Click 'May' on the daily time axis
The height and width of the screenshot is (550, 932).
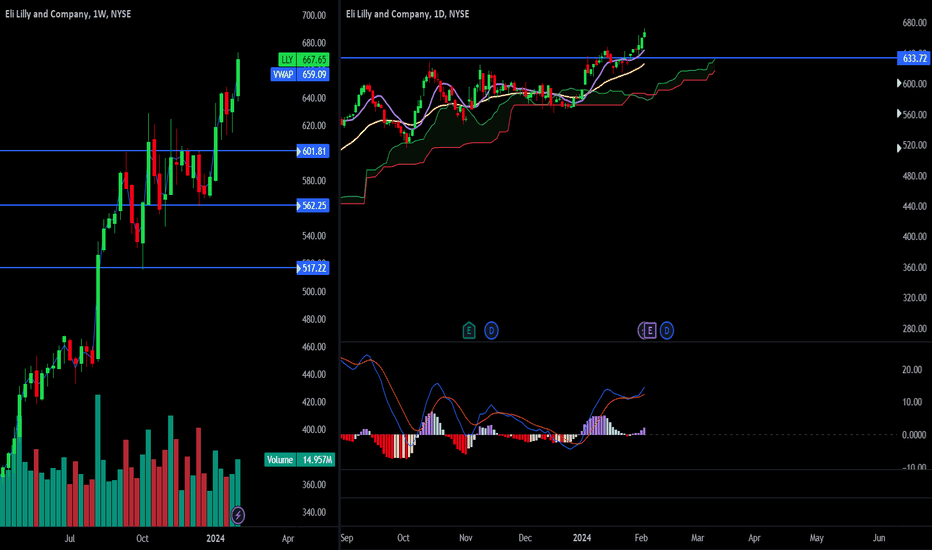click(x=817, y=538)
